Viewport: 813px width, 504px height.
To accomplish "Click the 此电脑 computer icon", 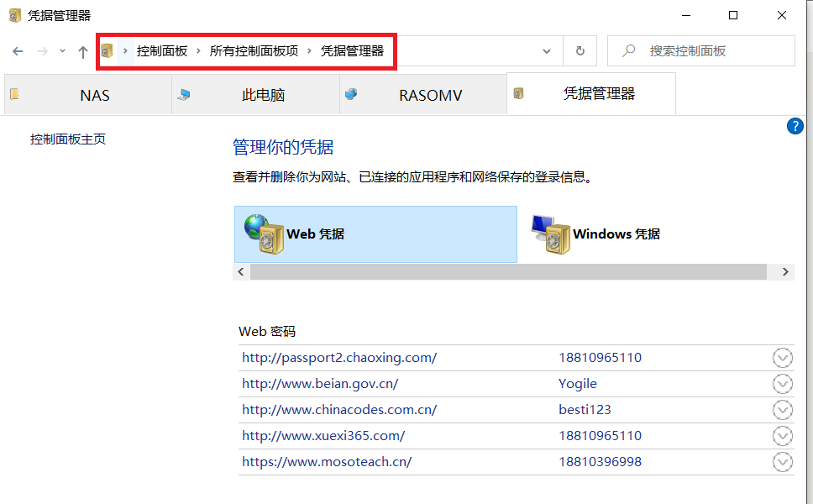I will 184,94.
